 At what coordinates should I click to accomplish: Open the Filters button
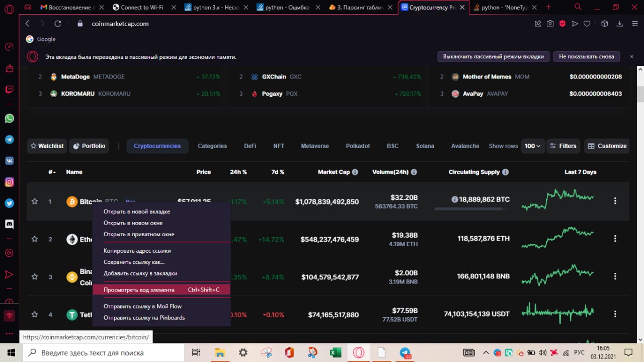pos(563,146)
